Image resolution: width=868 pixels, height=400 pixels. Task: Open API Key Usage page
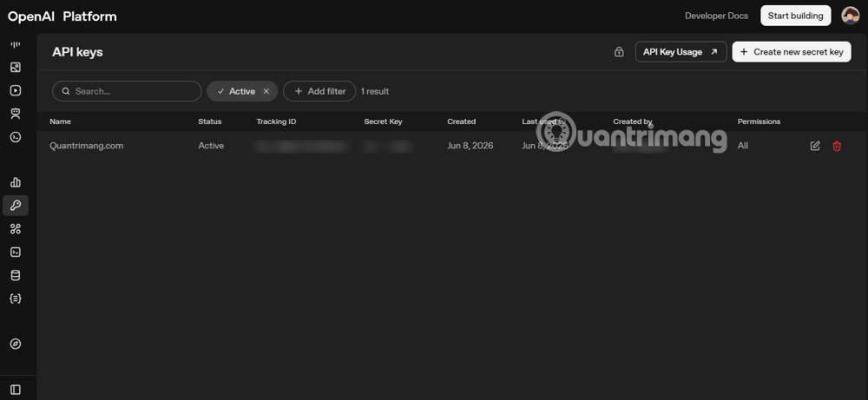coord(681,52)
